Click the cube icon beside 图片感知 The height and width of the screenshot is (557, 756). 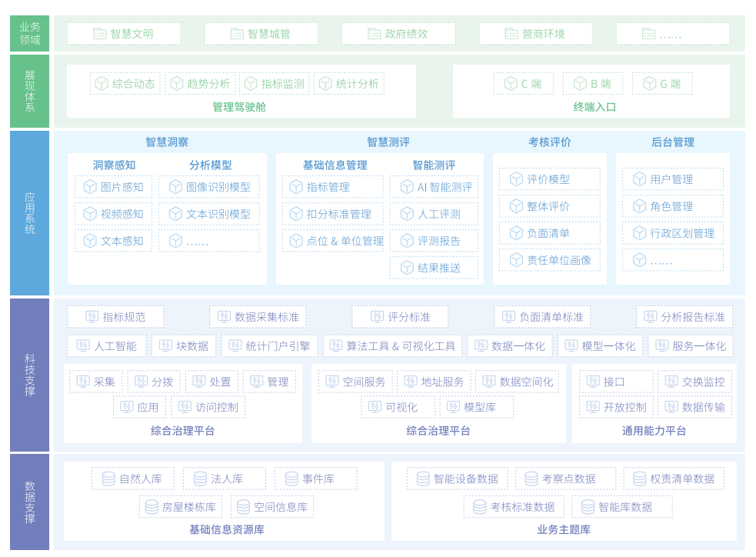click(x=90, y=187)
